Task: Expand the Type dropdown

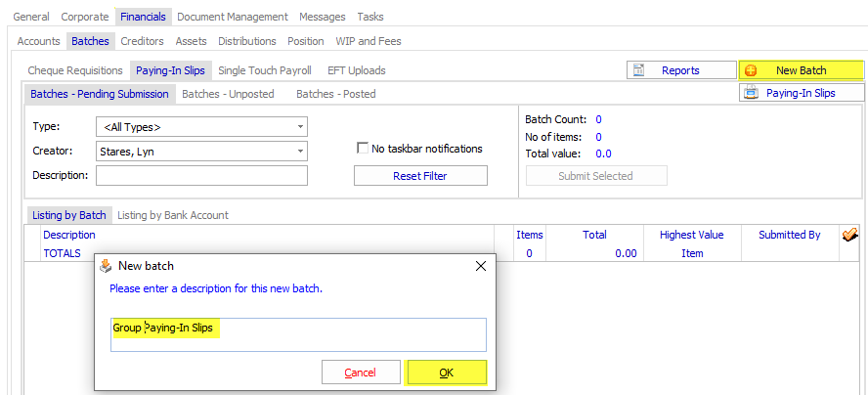Action: 299,127
